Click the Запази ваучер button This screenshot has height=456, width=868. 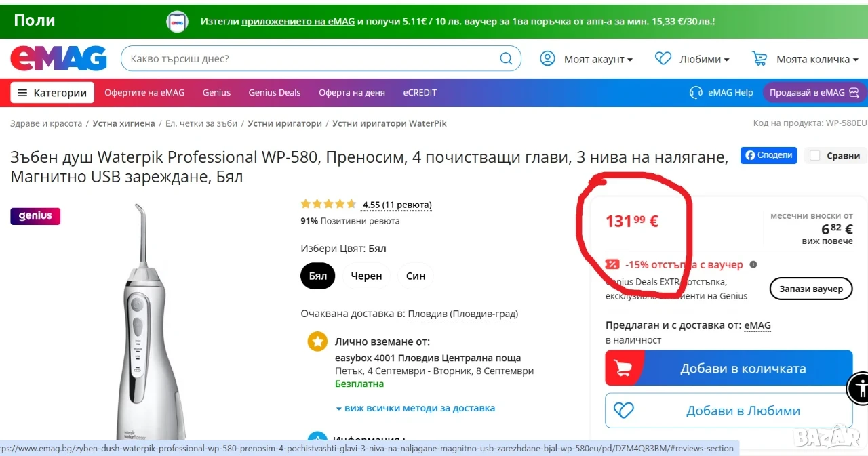[811, 289]
